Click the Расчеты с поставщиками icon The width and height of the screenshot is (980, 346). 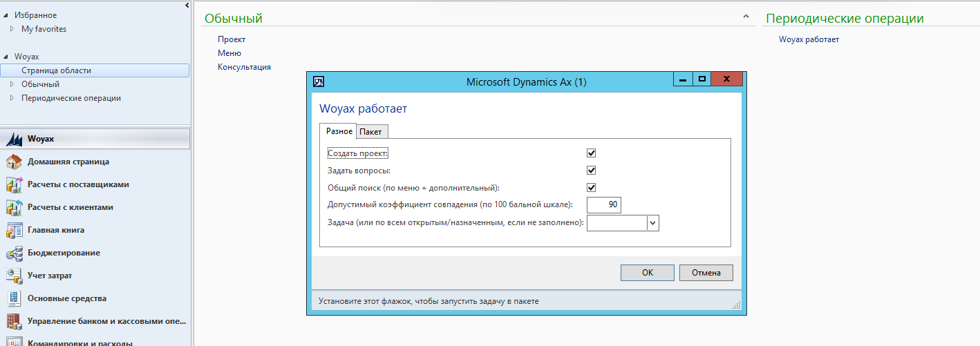click(15, 184)
